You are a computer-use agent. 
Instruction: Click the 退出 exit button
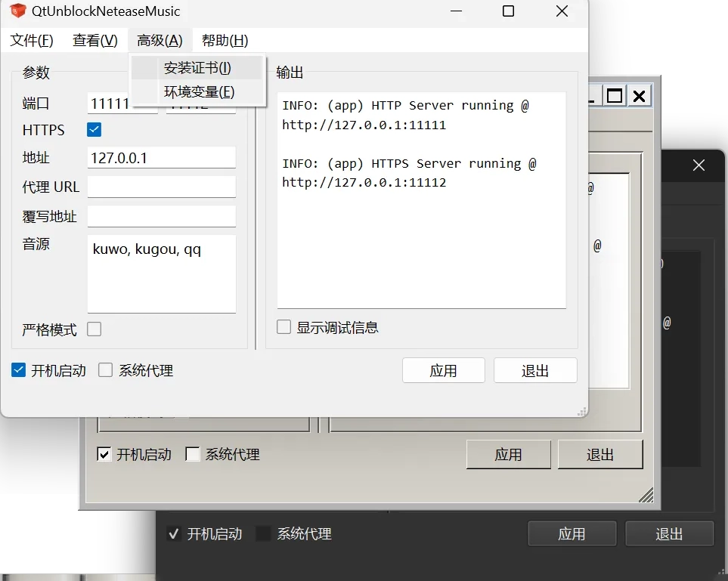(535, 370)
